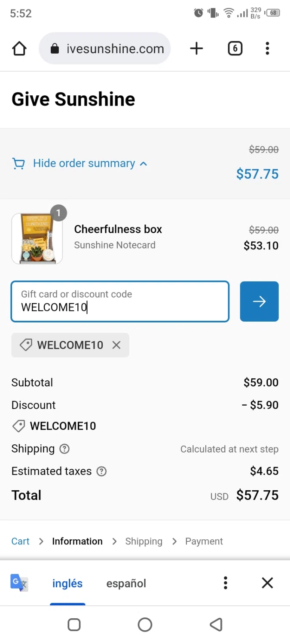Viewport: 290px width, 644px height.
Task: Tap the browser home icon
Action: point(20,49)
